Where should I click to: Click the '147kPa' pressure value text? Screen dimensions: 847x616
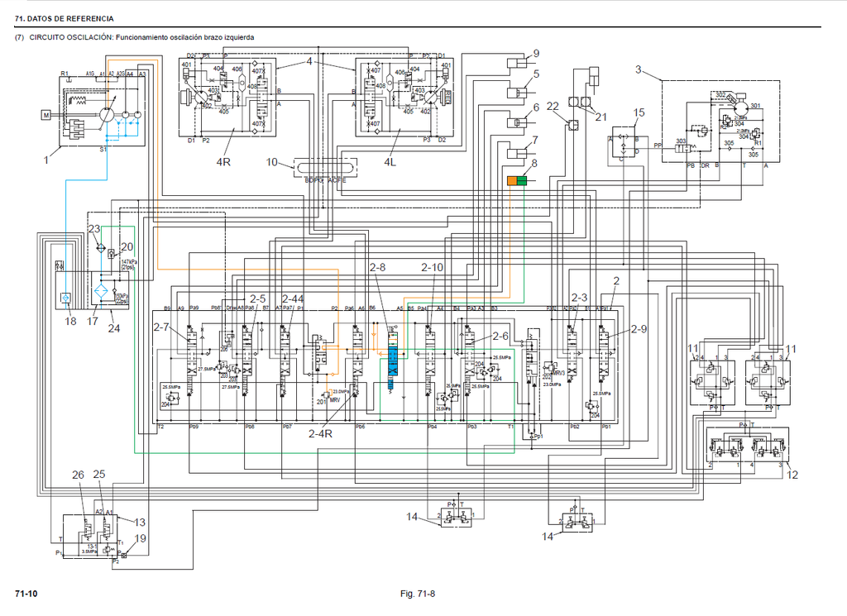coord(127,262)
